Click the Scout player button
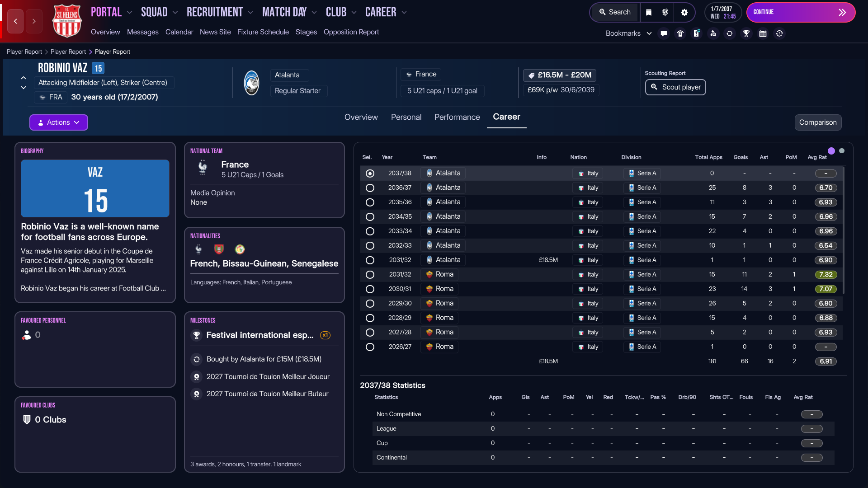Image resolution: width=868 pixels, height=488 pixels. 675,87
